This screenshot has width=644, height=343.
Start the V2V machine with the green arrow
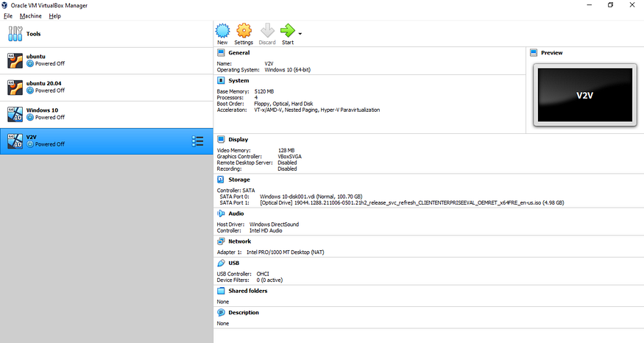click(288, 30)
